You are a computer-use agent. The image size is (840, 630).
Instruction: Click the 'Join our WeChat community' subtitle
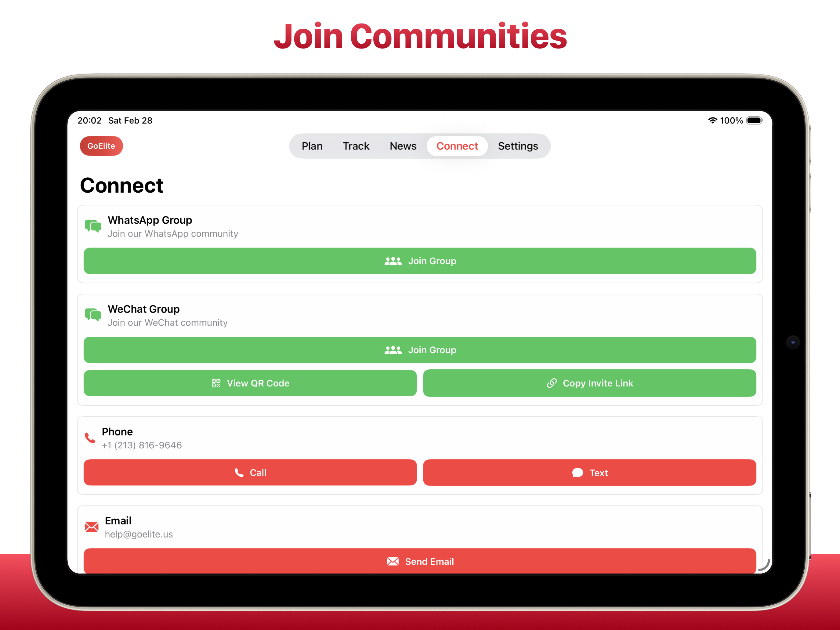coord(168,322)
